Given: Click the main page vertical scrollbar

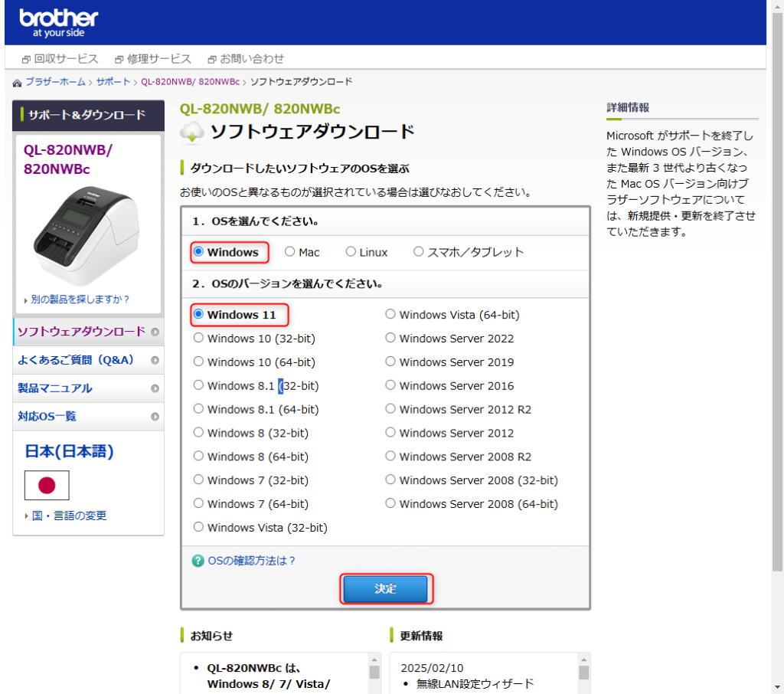Looking at the screenshot, I should (777, 293).
